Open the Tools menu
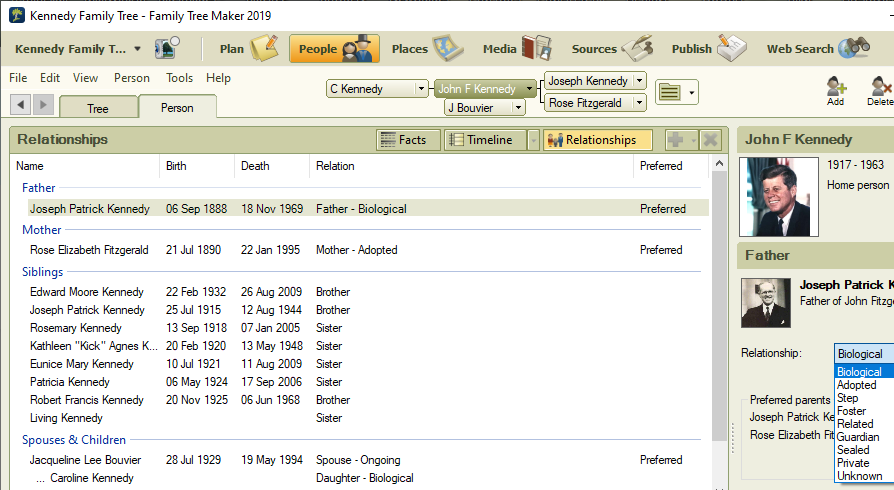Image resolution: width=894 pixels, height=490 pixels. tap(180, 78)
